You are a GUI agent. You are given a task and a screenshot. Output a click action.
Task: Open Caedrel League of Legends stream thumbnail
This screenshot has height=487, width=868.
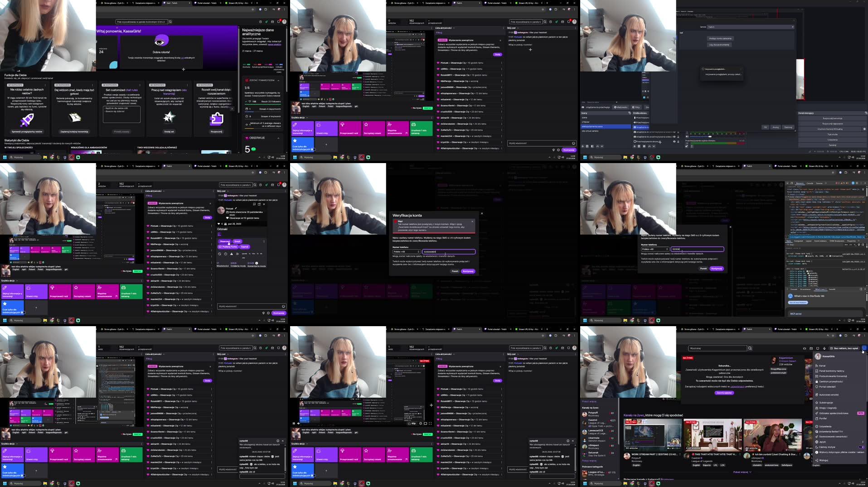point(713,435)
